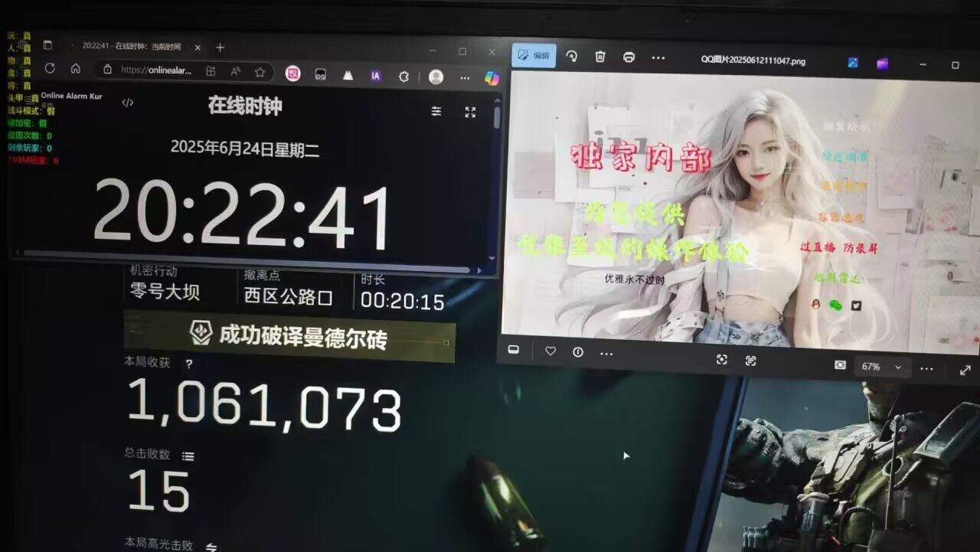Image resolution: width=980 pixels, height=552 pixels.
Task: Click the clock page vertical scrollbar
Action: tap(498, 119)
